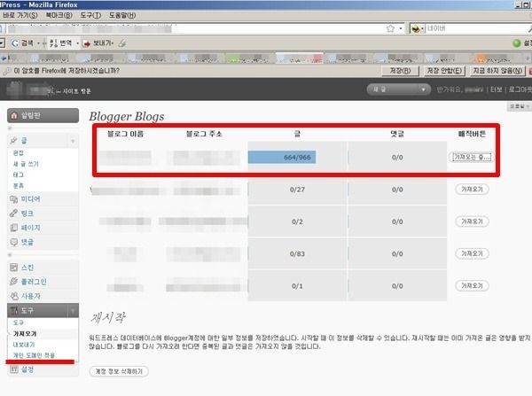Open the 알림판 dashboard menu

(43, 116)
